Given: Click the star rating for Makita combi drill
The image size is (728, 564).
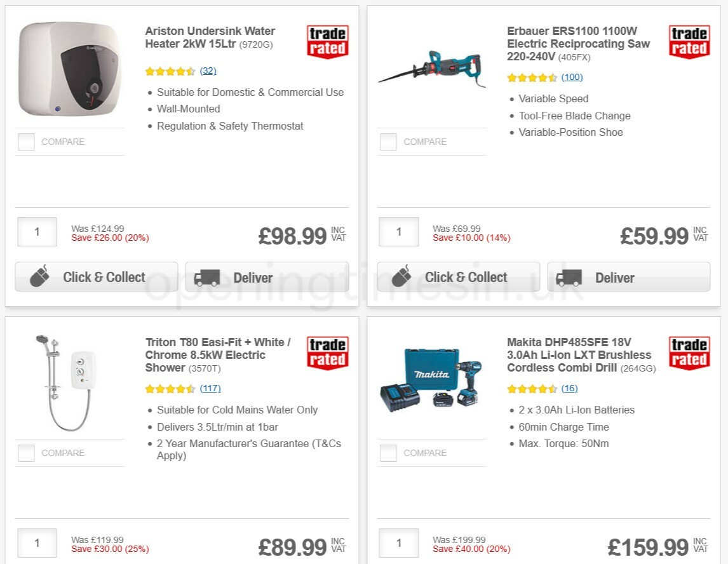Looking at the screenshot, I should (530, 387).
